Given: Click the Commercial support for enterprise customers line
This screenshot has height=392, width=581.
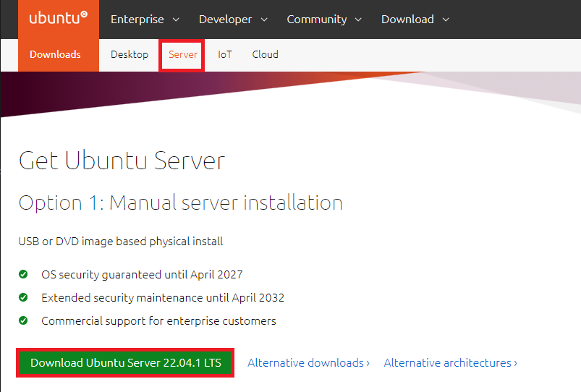Looking at the screenshot, I should pyautogui.click(x=158, y=321).
